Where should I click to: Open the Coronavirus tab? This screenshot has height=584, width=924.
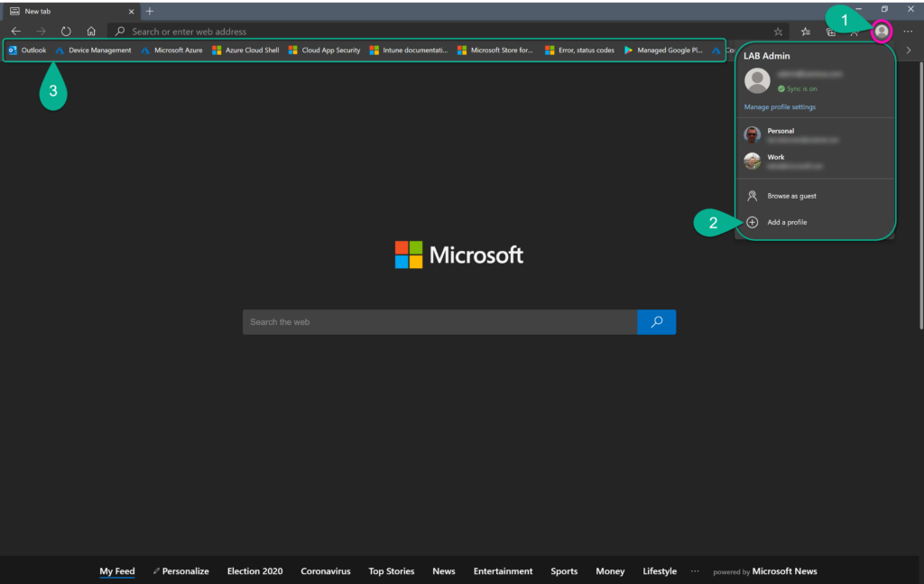click(x=325, y=571)
